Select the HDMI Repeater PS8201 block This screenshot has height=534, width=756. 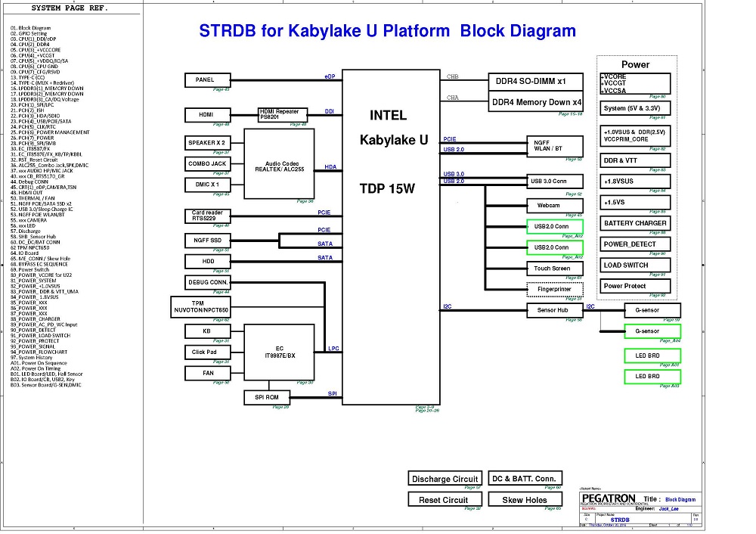[283, 114]
